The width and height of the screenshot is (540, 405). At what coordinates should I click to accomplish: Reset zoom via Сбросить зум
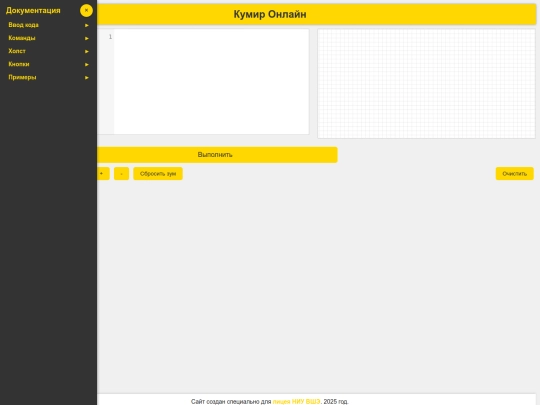pyautogui.click(x=158, y=174)
